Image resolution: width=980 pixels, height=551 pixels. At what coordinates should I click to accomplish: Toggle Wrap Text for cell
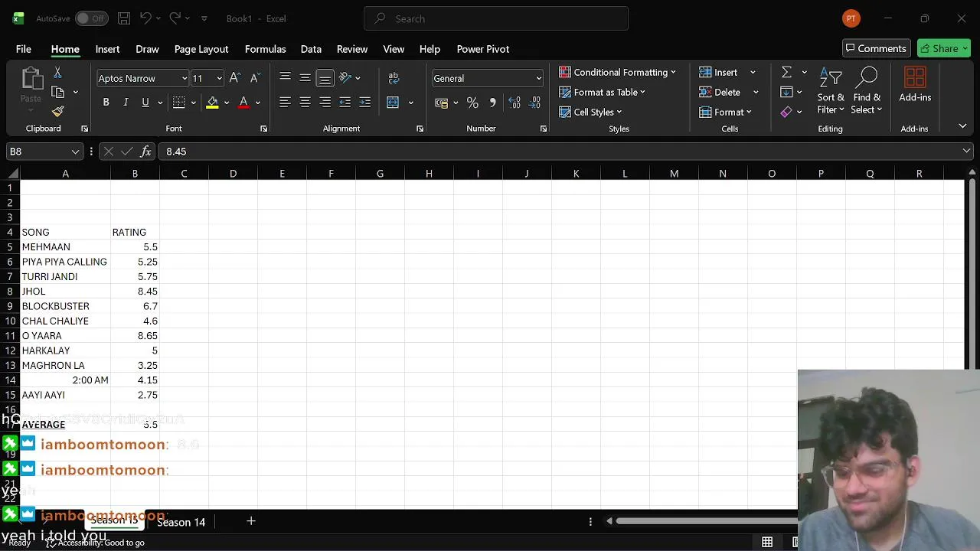394,77
